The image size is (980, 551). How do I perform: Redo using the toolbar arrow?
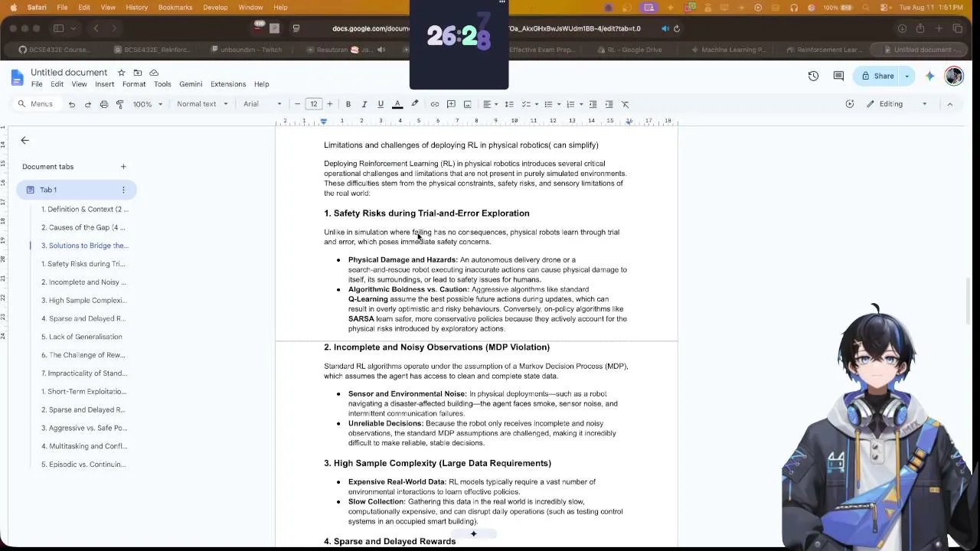tap(88, 104)
